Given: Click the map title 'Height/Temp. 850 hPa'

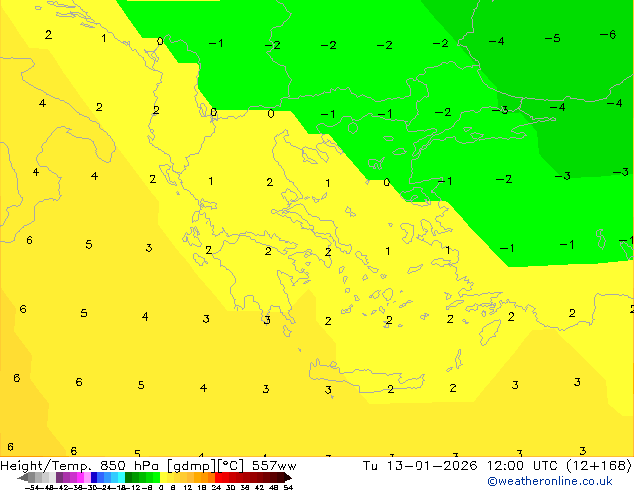Looking at the screenshot, I should point(79,466).
